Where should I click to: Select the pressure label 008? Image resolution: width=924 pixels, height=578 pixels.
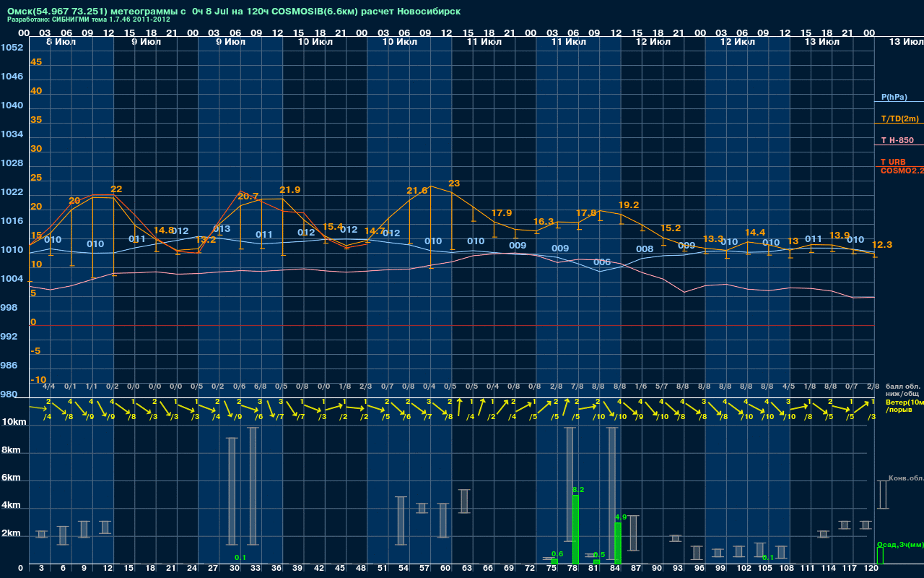pyautogui.click(x=645, y=249)
